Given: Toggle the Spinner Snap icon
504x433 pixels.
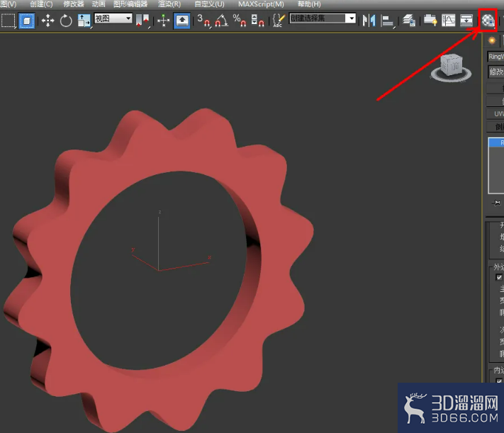Looking at the screenshot, I should click(258, 21).
